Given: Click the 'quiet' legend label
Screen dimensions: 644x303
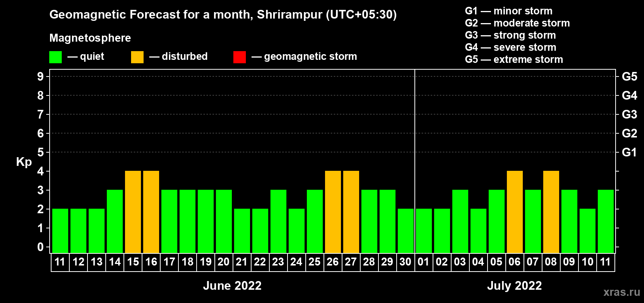Looking at the screenshot, I should point(92,57).
